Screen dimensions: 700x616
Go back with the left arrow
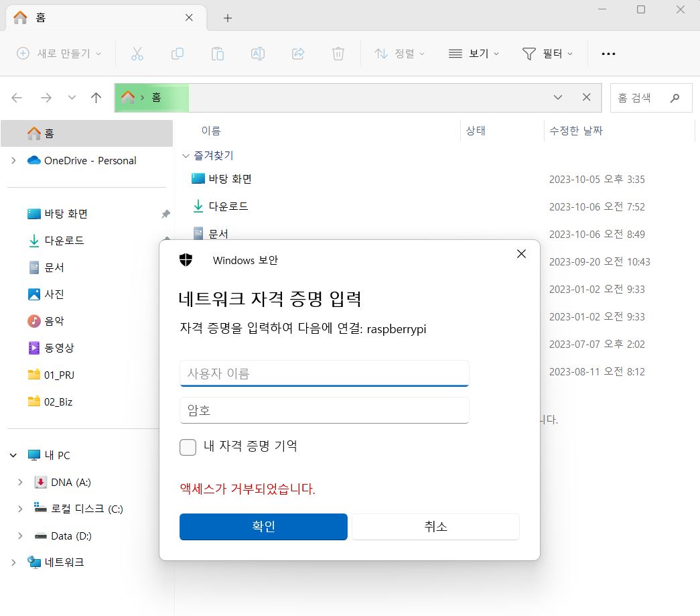[x=17, y=97]
